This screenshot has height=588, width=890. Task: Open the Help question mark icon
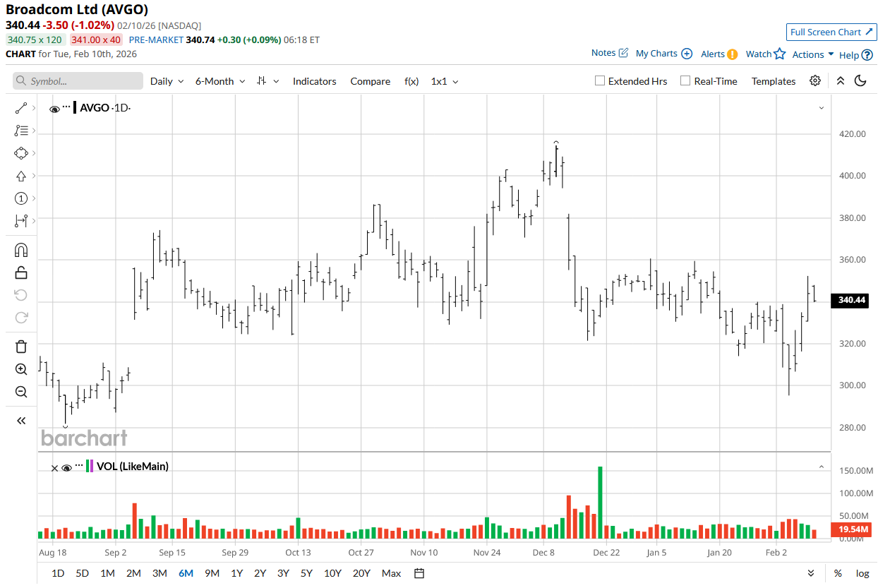tap(867, 54)
